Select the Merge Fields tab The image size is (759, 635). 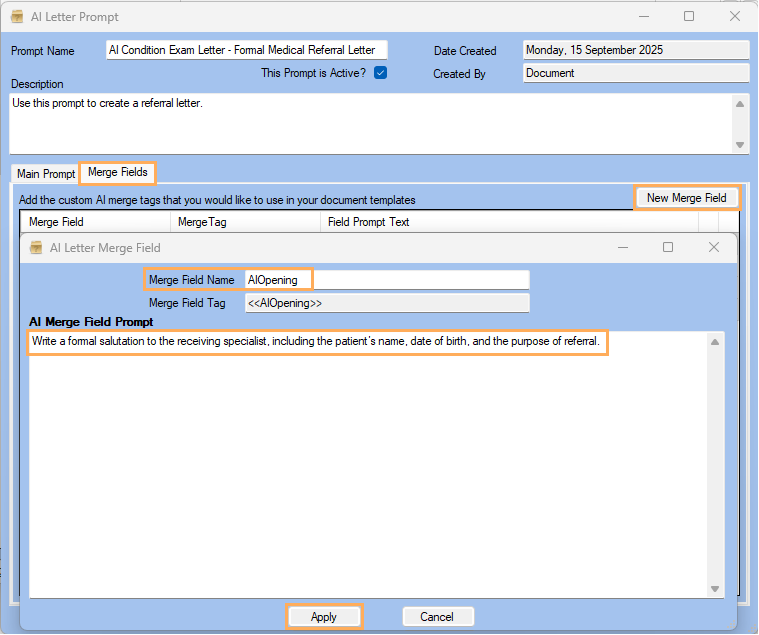pyautogui.click(x=118, y=173)
